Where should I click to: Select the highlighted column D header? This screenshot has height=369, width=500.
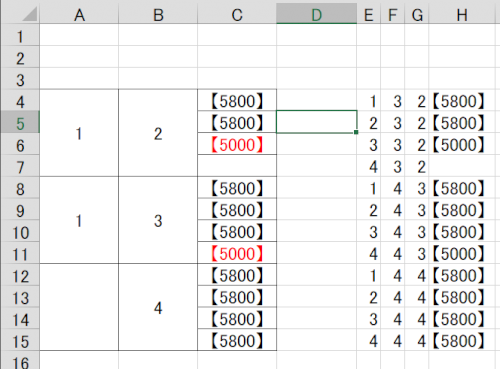click(316, 15)
